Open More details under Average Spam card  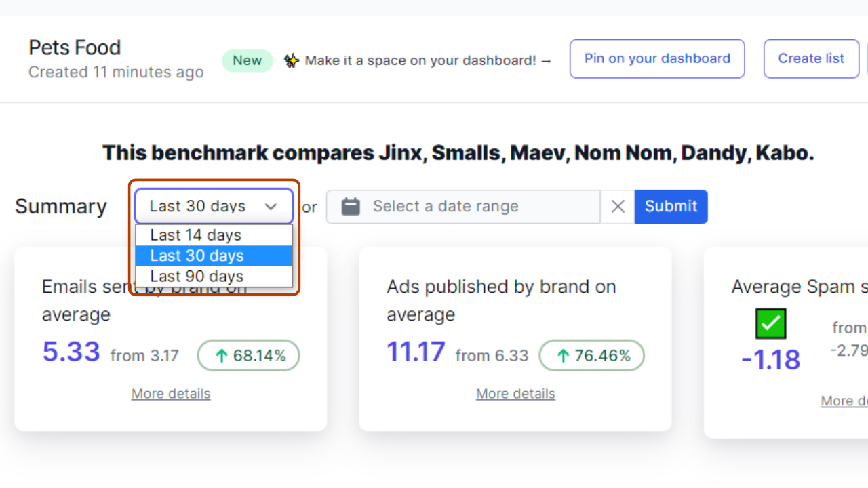(x=844, y=401)
